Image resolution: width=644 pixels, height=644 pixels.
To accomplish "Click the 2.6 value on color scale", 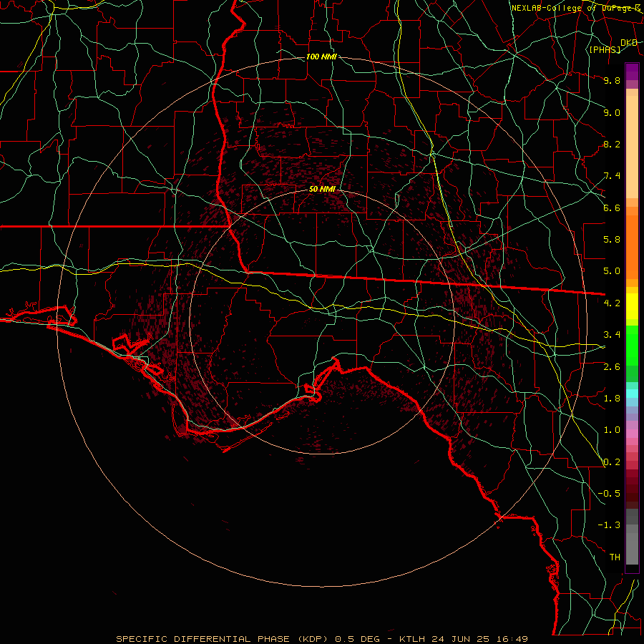I will point(612,367).
